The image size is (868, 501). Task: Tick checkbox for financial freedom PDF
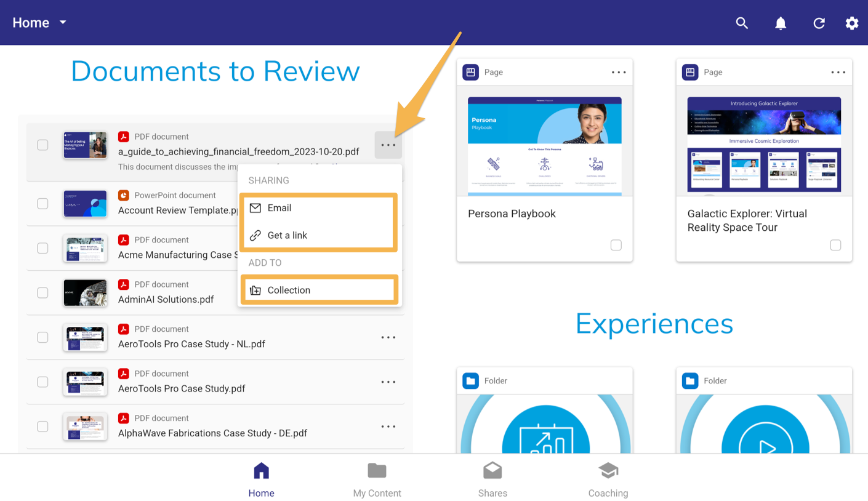[x=42, y=145]
